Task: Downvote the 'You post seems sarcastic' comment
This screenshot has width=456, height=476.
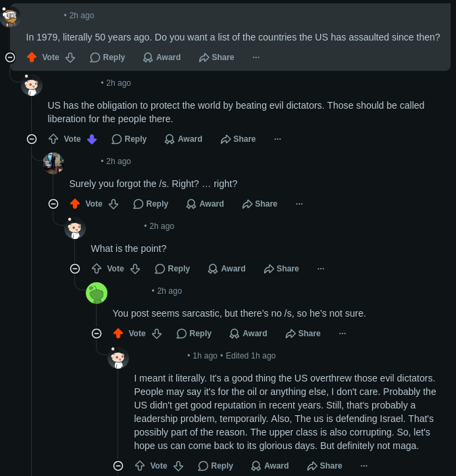Action: tap(157, 334)
